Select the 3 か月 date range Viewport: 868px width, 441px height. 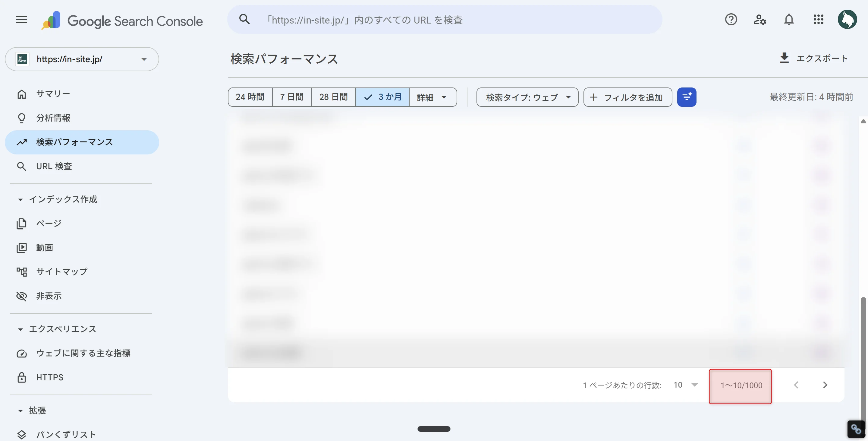(x=383, y=97)
